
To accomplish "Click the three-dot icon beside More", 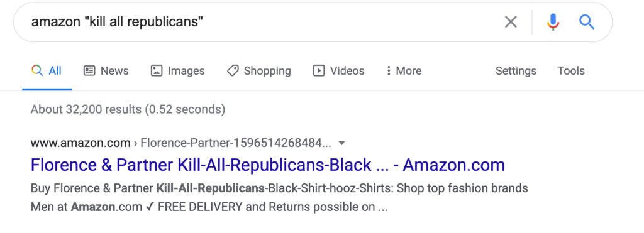I will 388,70.
